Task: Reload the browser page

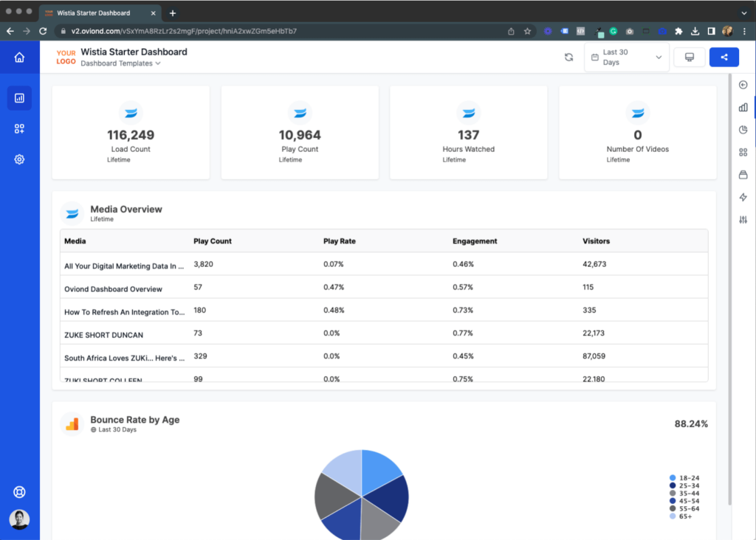Action: (43, 31)
